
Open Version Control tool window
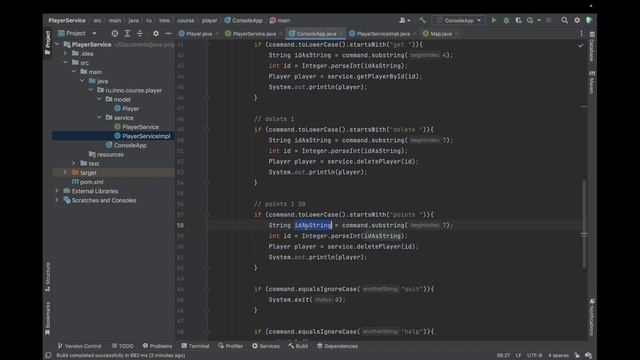point(79,346)
